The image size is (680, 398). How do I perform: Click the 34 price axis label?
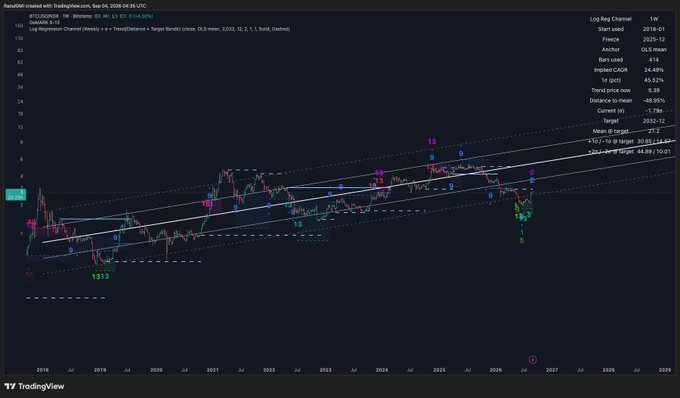click(20, 88)
